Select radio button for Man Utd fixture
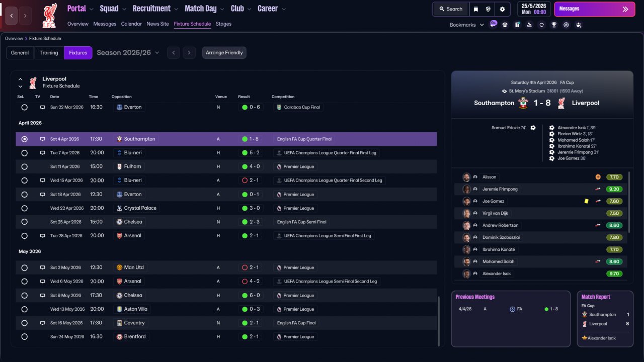Image resolution: width=644 pixels, height=362 pixels. [x=24, y=267]
